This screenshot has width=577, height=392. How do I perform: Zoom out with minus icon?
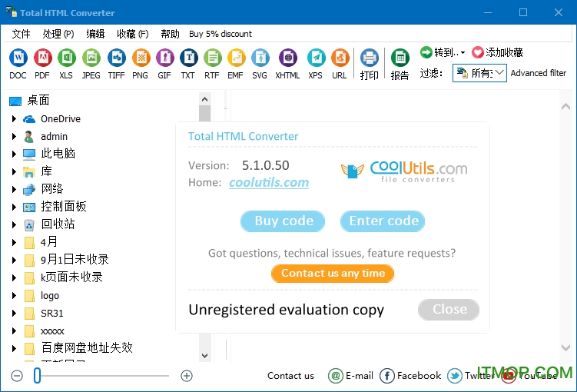[17, 376]
